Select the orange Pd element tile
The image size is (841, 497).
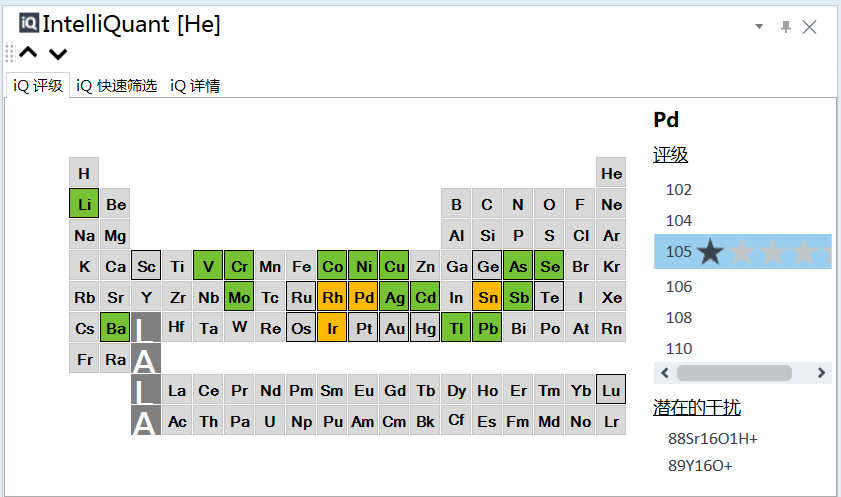tap(363, 297)
